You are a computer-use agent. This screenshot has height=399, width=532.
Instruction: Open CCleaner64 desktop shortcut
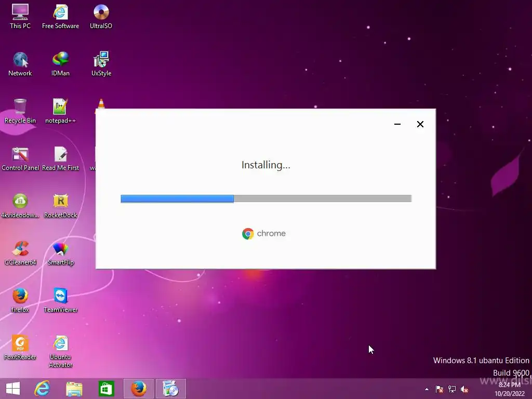click(20, 253)
